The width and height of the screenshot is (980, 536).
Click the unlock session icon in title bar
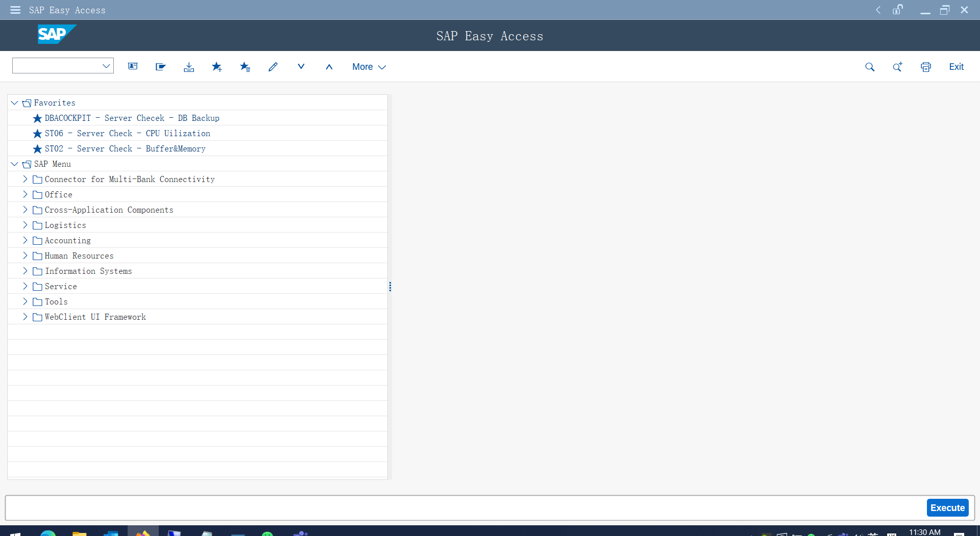[898, 10]
